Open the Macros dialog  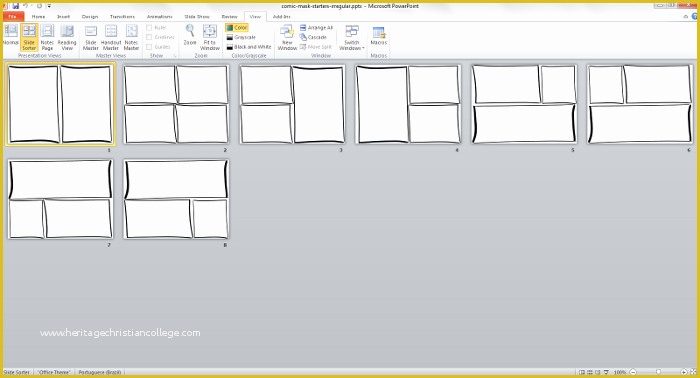point(379,36)
